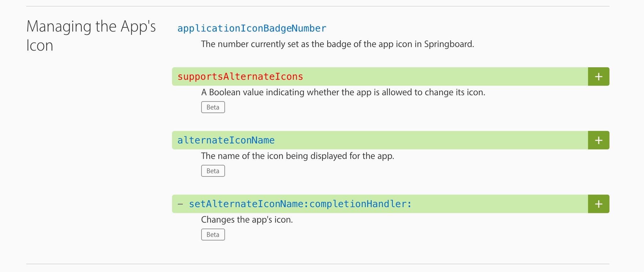Click the word Springboard in the description

449,44
